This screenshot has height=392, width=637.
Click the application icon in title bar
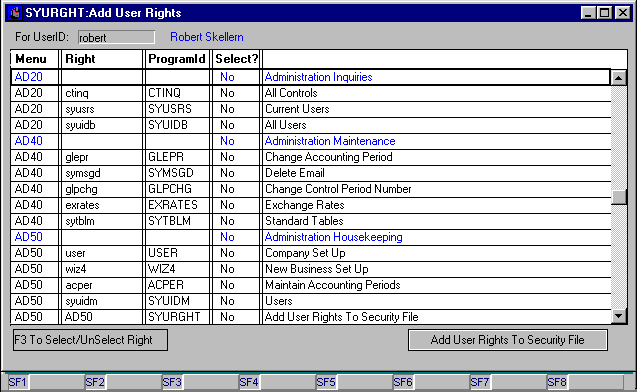[15, 13]
